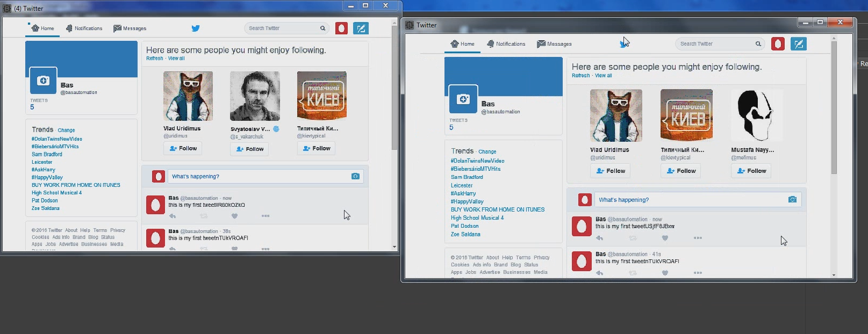This screenshot has height=334, width=868.
Task: Click compose tweet icon in right Twitter window
Action: point(798,44)
